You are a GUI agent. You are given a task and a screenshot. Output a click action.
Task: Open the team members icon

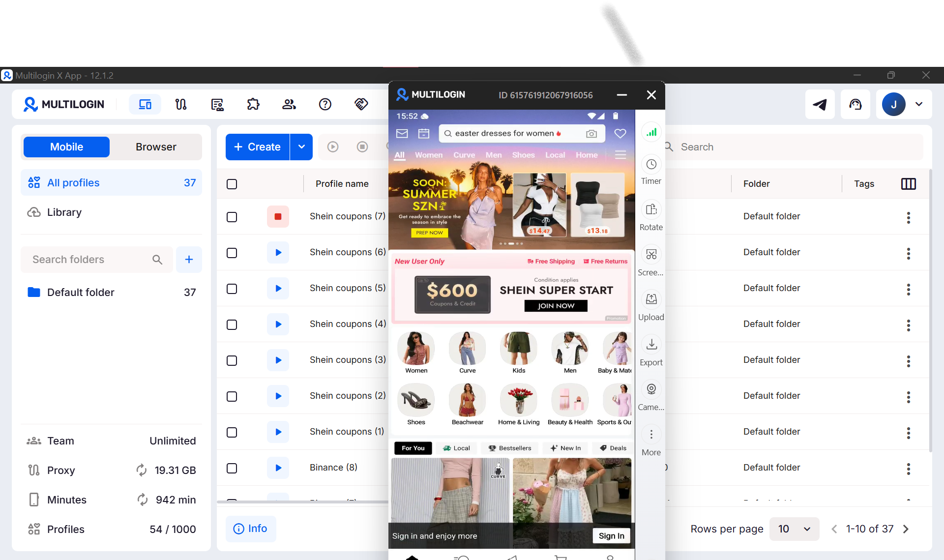(x=289, y=104)
